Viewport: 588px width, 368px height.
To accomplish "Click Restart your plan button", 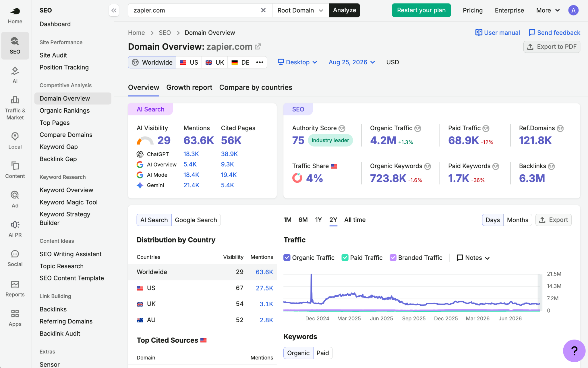I will click(421, 10).
